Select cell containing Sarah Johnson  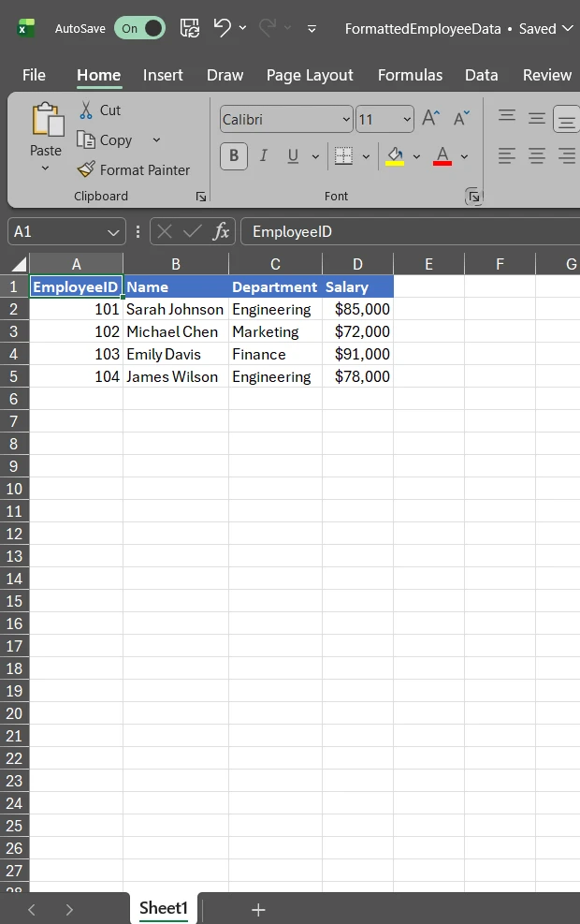click(175, 309)
